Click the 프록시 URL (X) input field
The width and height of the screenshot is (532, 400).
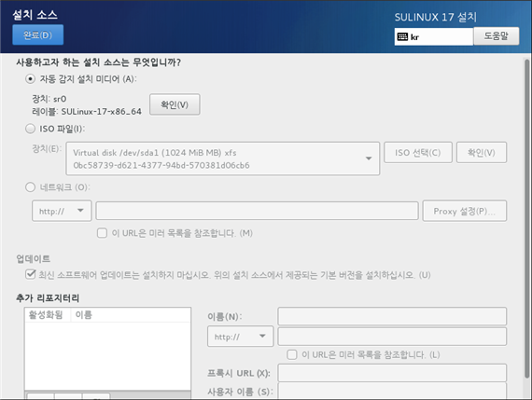[x=392, y=373]
